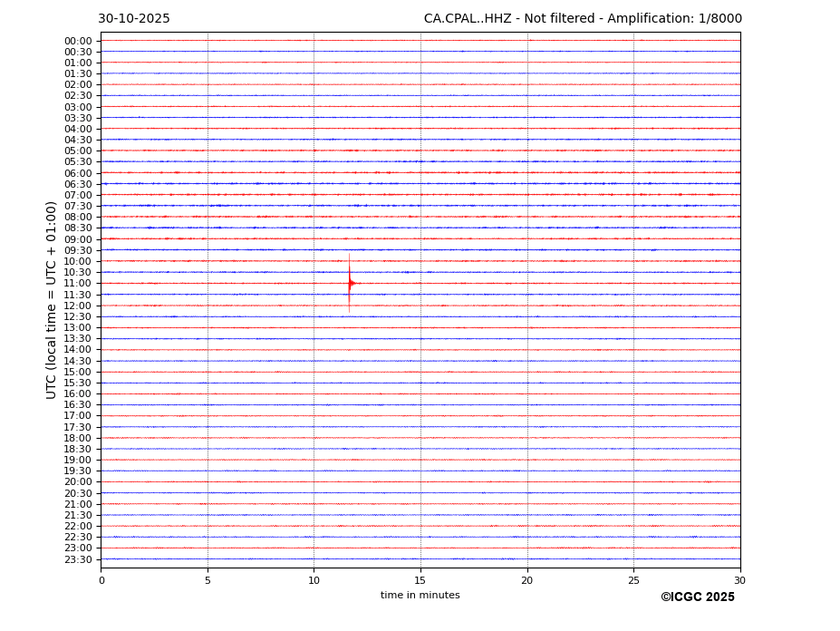
Task: Select the 12:00 time row label
Action: pyautogui.click(x=78, y=306)
